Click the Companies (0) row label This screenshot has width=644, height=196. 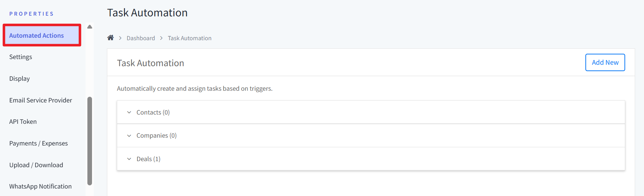pyautogui.click(x=156, y=136)
